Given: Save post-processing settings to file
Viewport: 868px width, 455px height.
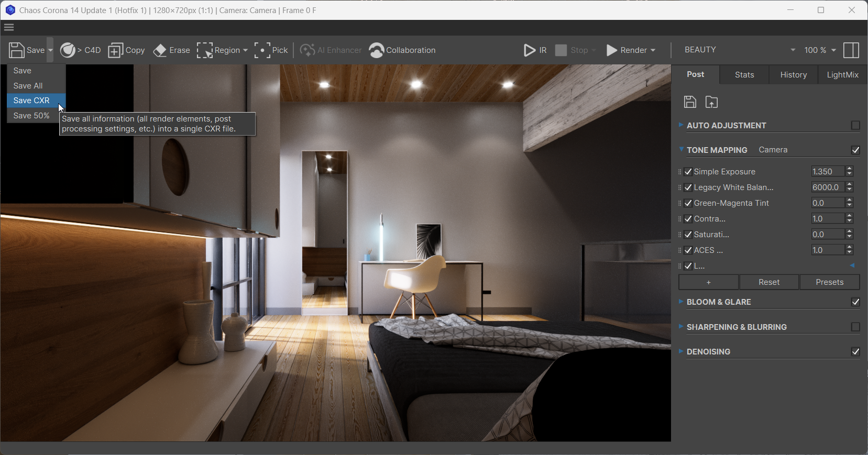Looking at the screenshot, I should click(x=690, y=102).
